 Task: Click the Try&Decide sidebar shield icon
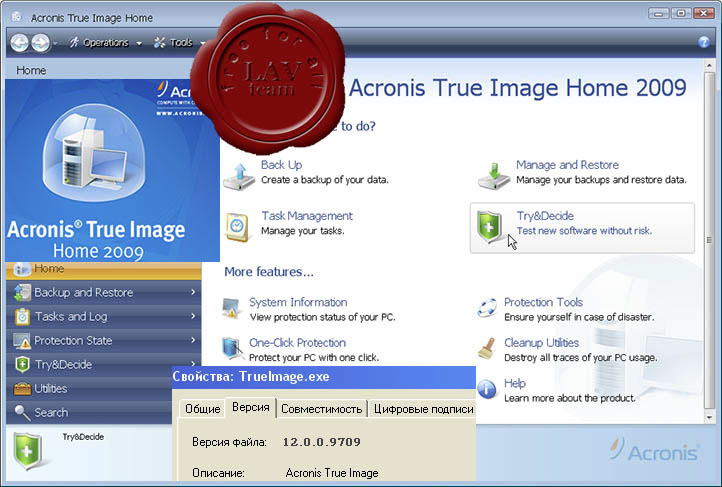click(x=22, y=365)
